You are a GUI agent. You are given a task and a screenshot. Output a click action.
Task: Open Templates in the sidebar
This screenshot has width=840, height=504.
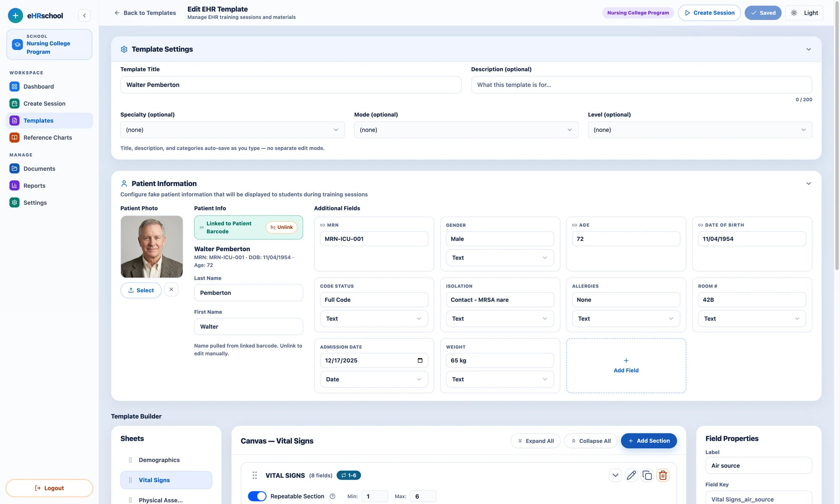(x=49, y=121)
